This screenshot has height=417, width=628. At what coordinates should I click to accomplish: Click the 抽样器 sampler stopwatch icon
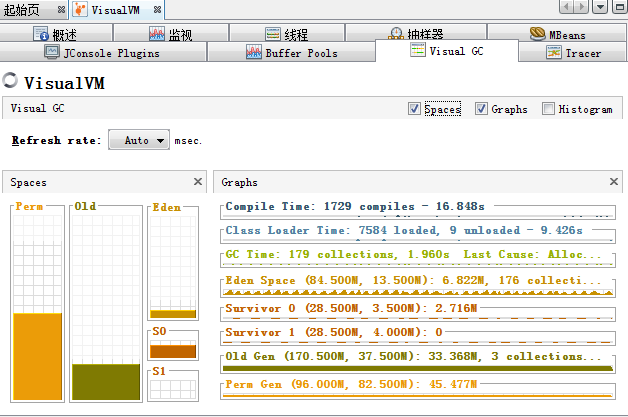[x=396, y=34]
